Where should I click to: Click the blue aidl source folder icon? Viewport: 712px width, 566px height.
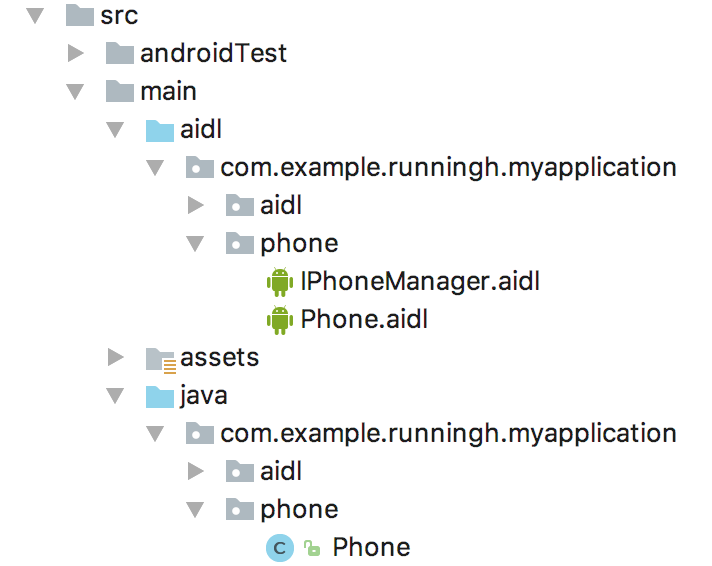159,130
